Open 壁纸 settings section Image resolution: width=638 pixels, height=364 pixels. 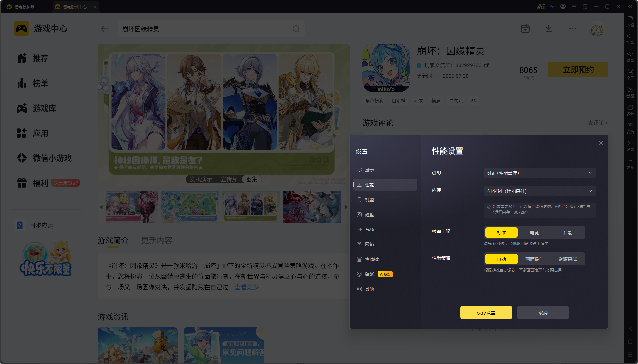point(385,274)
